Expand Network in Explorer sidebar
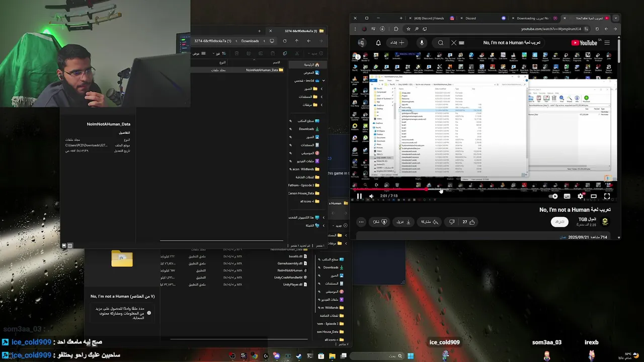Image resolution: width=644 pixels, height=362 pixels. [x=324, y=225]
